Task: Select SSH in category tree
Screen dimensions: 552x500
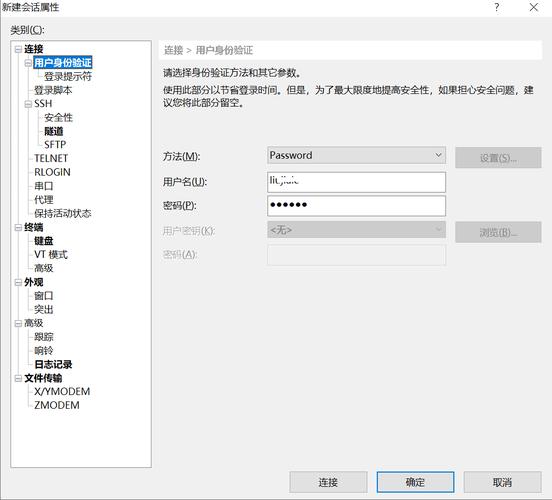Action: click(43, 104)
